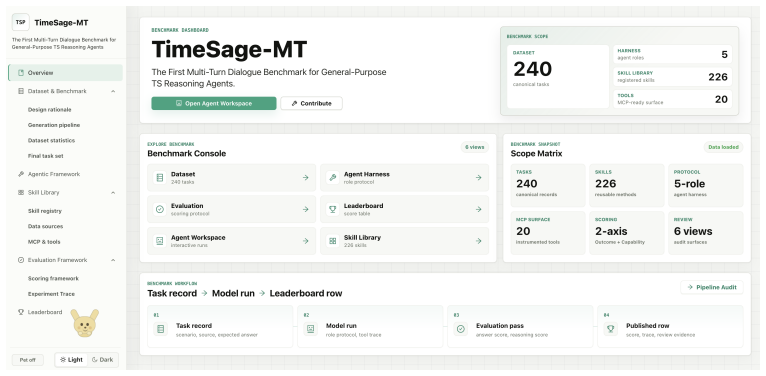Click the Published row trophy icon

[610, 329]
